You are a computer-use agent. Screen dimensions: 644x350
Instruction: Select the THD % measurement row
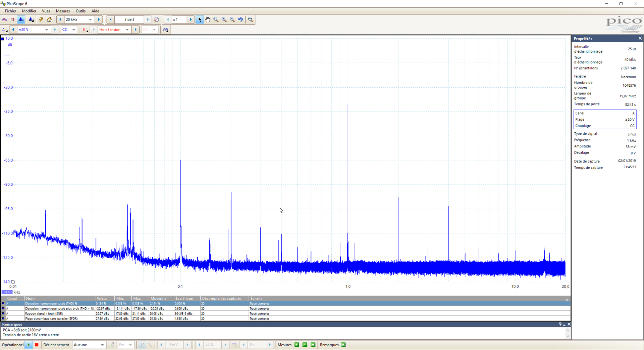click(x=286, y=303)
